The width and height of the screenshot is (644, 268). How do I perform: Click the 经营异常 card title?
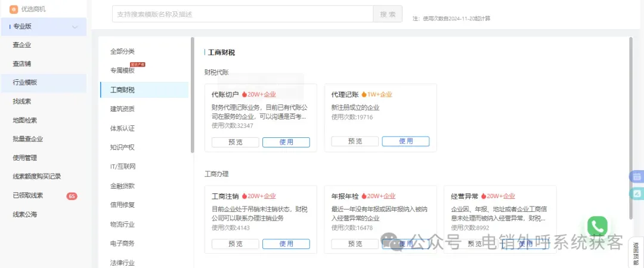[465, 196]
